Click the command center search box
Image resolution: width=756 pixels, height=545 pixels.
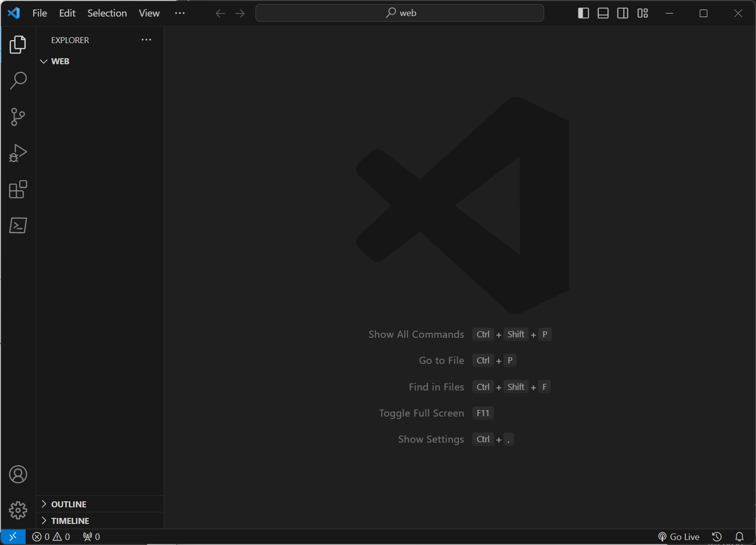coord(400,13)
